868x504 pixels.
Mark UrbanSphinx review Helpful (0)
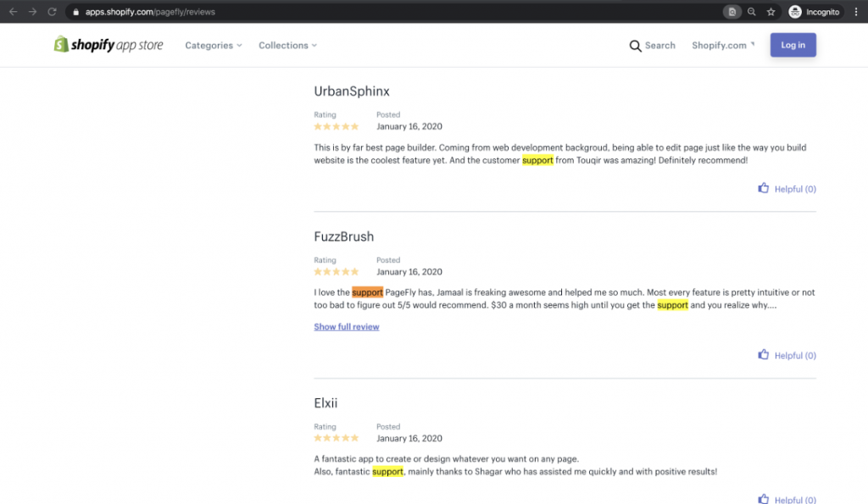(x=795, y=189)
